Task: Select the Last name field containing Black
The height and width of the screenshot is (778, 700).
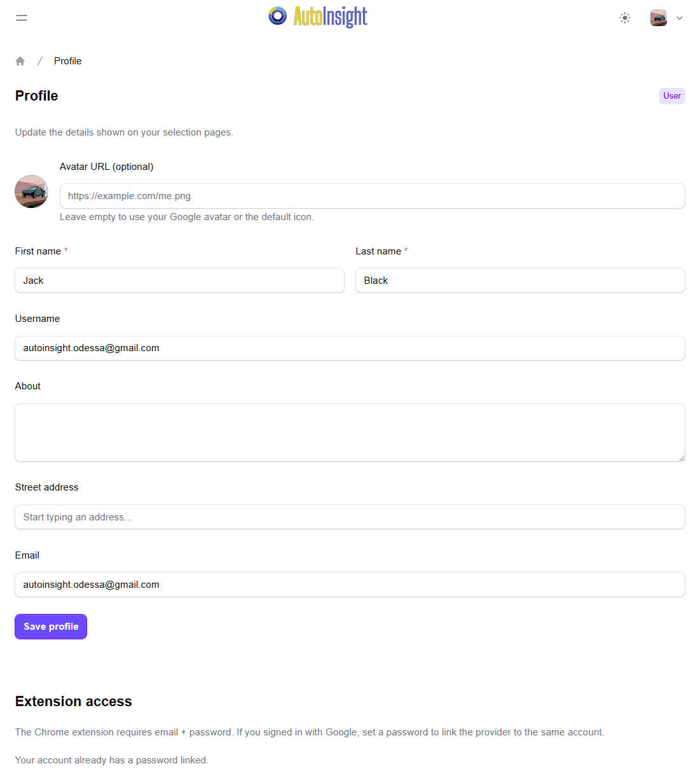Action: pos(520,280)
